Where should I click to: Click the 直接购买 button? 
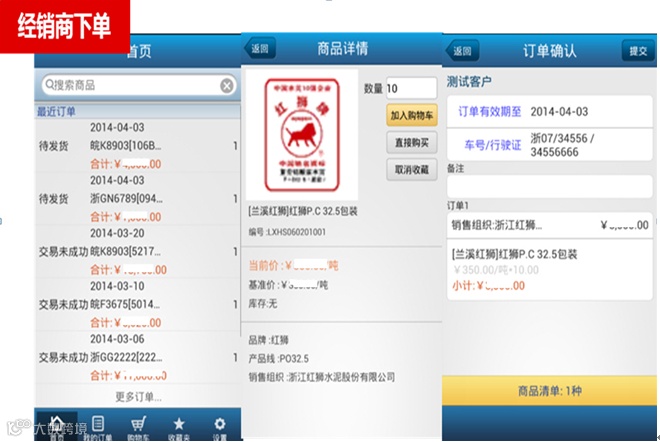412,143
